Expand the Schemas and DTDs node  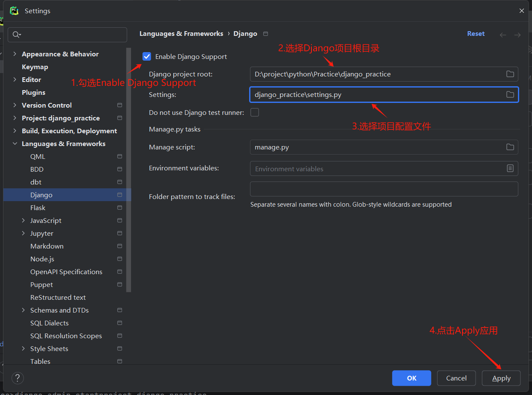(23, 310)
